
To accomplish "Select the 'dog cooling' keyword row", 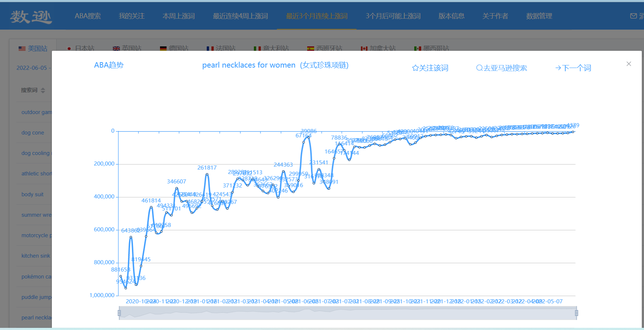I will coord(37,153).
